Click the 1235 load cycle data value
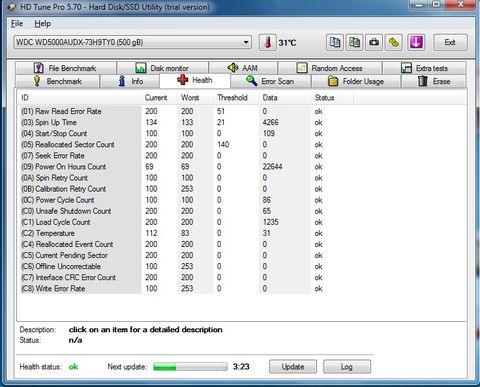 click(x=270, y=222)
